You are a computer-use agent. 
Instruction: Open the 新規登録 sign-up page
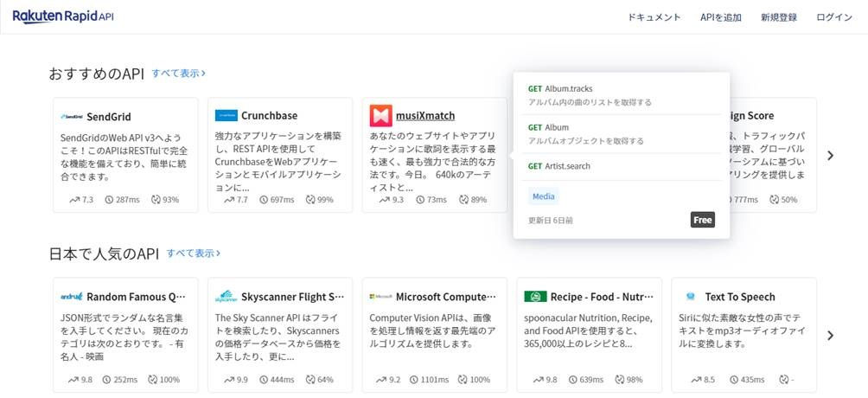click(779, 17)
